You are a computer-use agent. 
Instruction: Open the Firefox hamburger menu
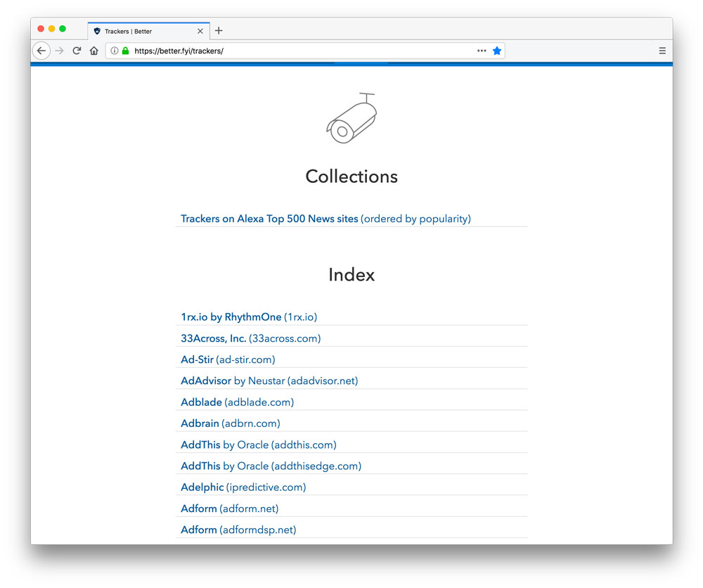[x=662, y=51]
